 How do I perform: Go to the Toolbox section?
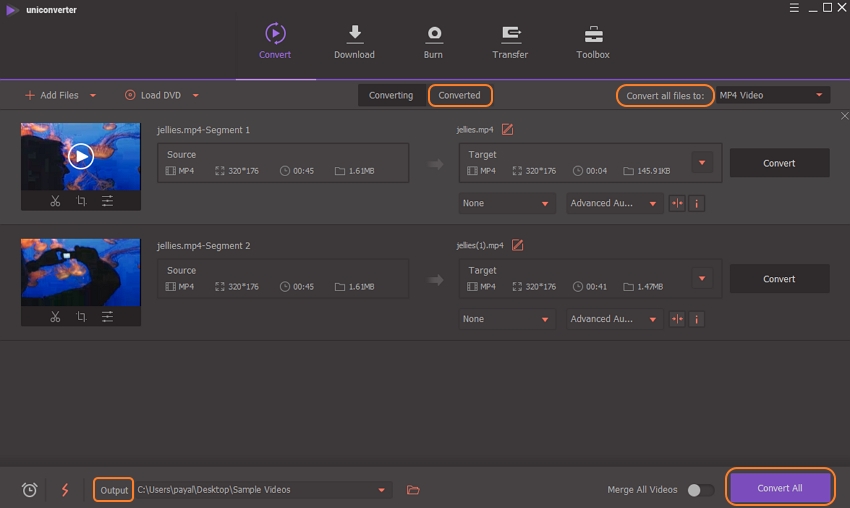tap(593, 42)
